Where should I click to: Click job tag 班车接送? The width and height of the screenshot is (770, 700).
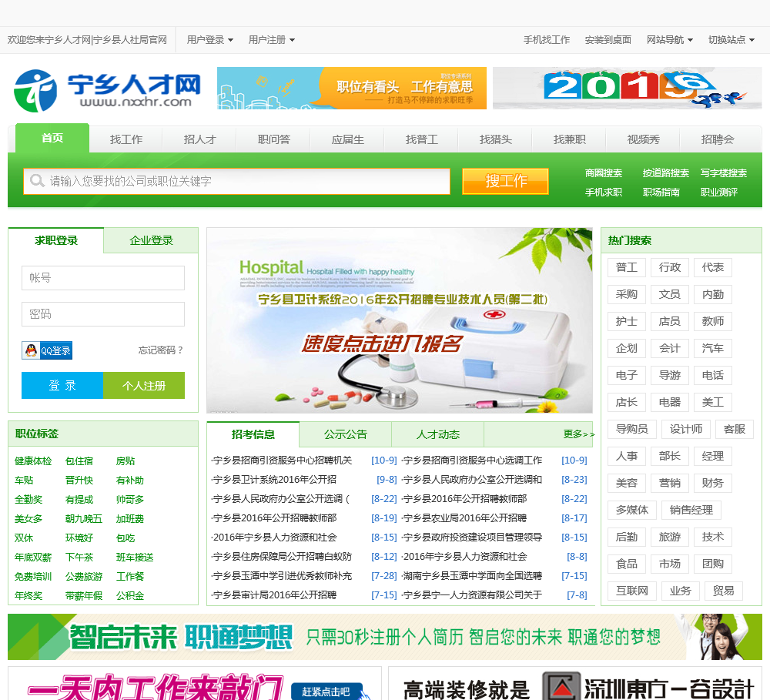pyautogui.click(x=135, y=557)
